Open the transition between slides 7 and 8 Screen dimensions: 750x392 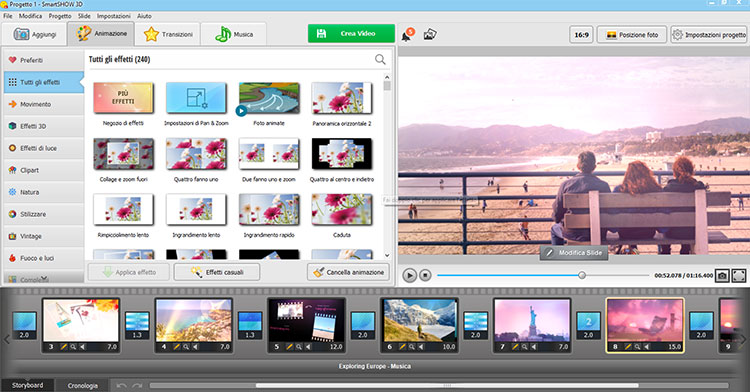click(589, 325)
